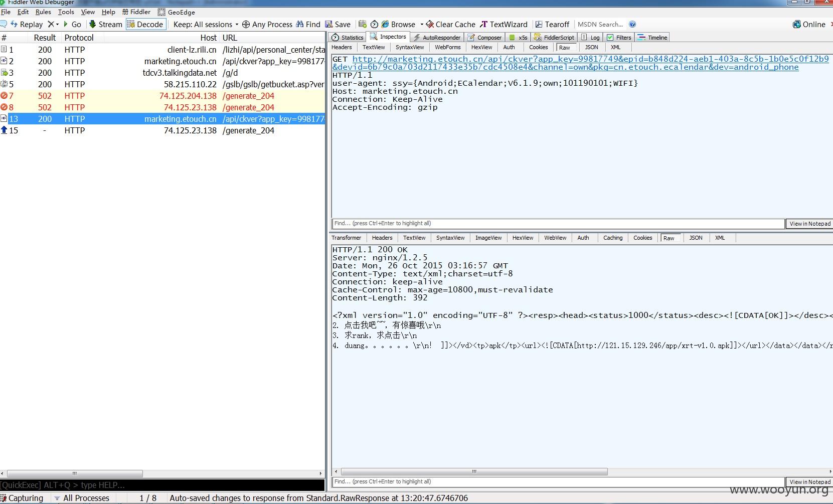Save sessions using Save toolbar button
833x504 pixels.
tap(338, 24)
